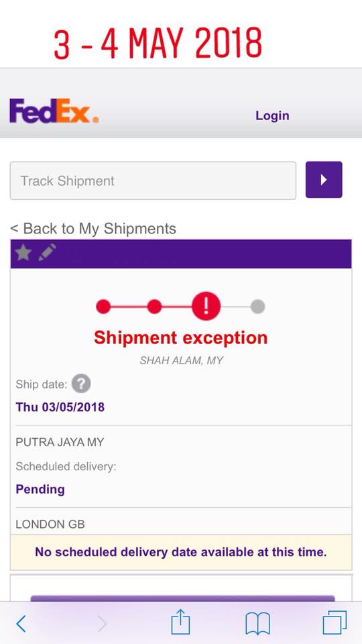Open Safari bookmarks book icon
This screenshot has width=362, height=644.
coord(257,623)
